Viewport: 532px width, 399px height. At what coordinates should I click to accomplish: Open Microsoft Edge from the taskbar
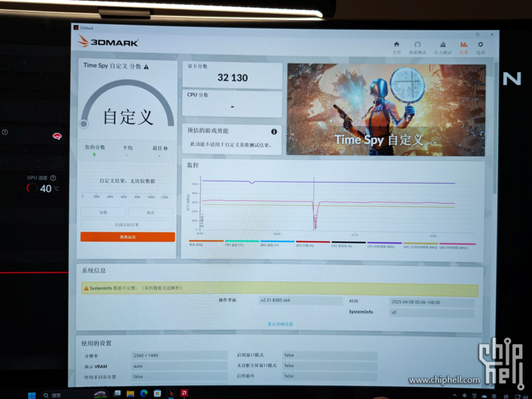[x=144, y=393]
